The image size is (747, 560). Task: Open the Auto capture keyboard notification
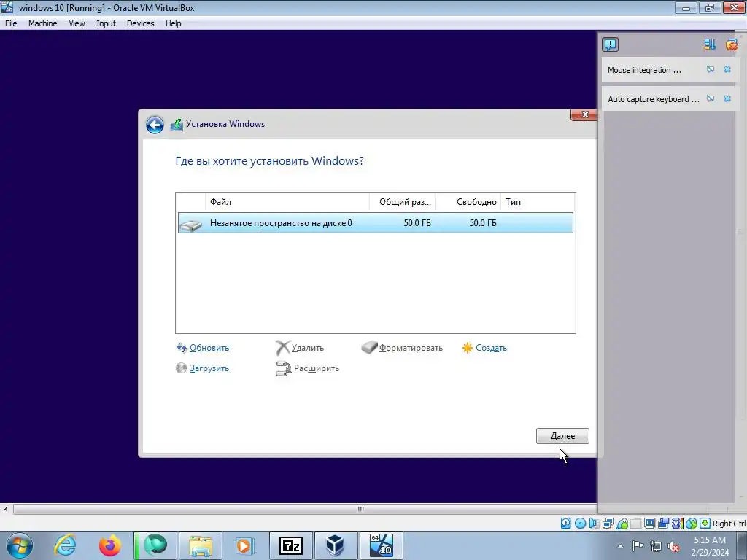pos(653,99)
